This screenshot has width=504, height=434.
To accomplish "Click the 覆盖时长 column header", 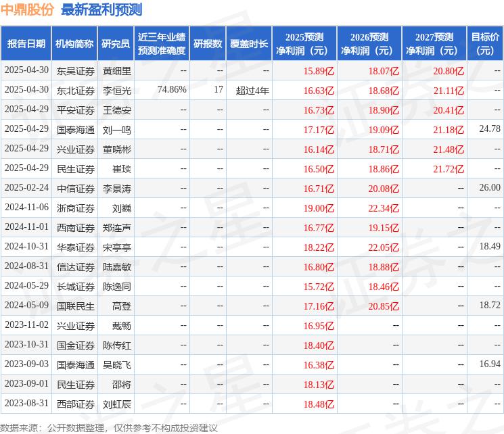I will coord(249,44).
